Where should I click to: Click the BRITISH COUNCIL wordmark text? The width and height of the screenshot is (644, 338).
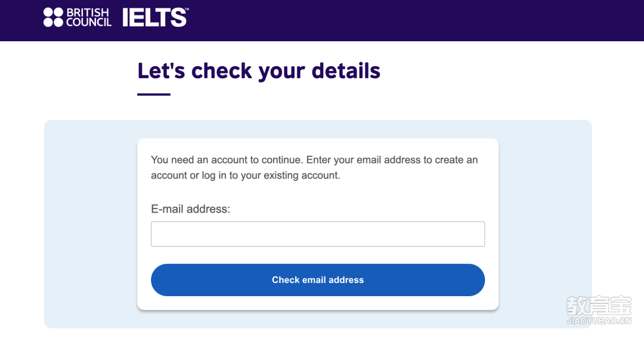89,17
